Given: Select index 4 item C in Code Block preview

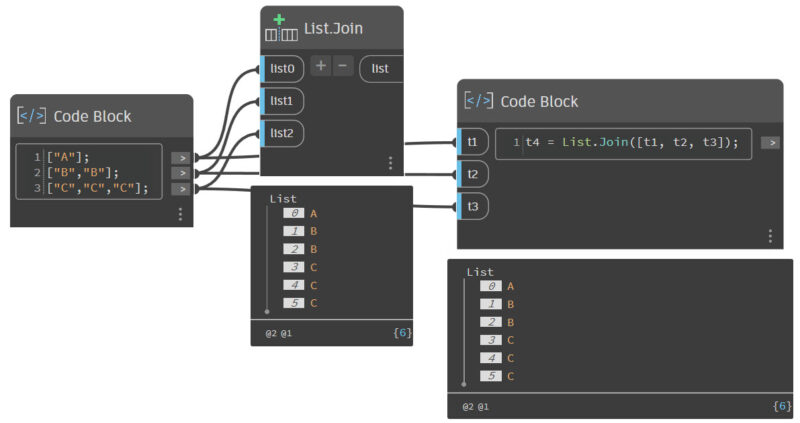Looking at the screenshot, I should [497, 358].
